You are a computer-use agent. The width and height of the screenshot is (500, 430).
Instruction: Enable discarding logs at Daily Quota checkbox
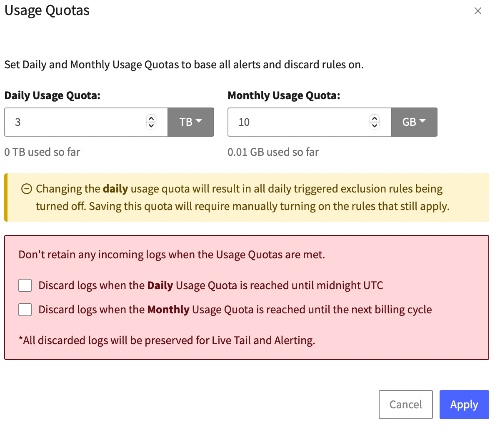coord(25,286)
